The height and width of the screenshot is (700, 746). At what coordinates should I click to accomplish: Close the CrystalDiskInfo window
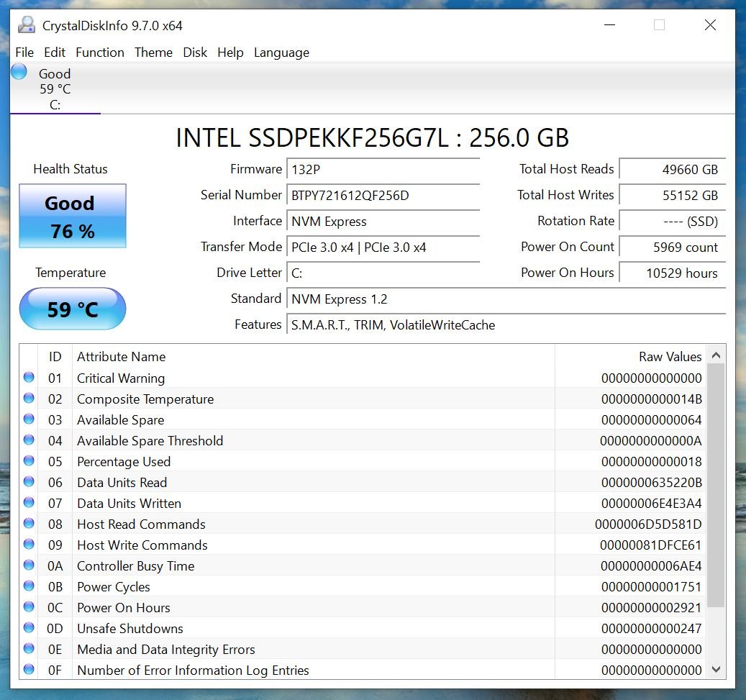click(710, 24)
